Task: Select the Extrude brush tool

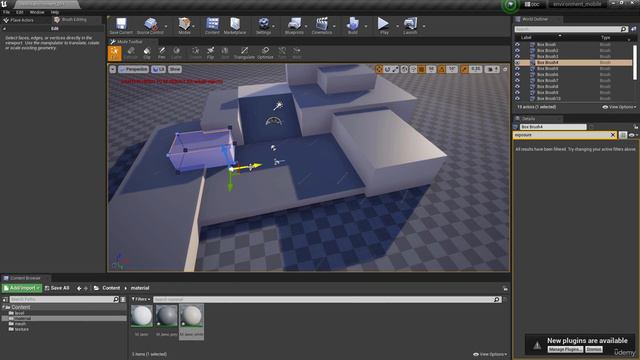Action: coord(131,53)
